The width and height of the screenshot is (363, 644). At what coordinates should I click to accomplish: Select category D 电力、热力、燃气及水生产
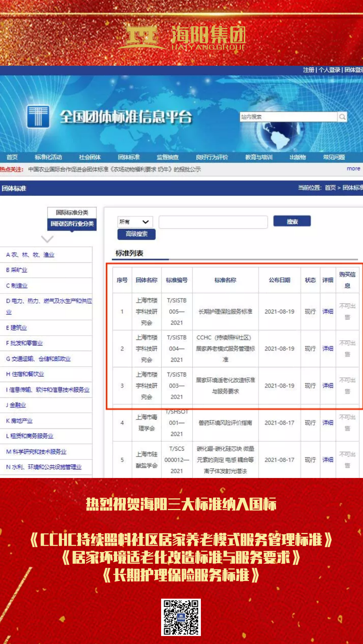(x=49, y=306)
